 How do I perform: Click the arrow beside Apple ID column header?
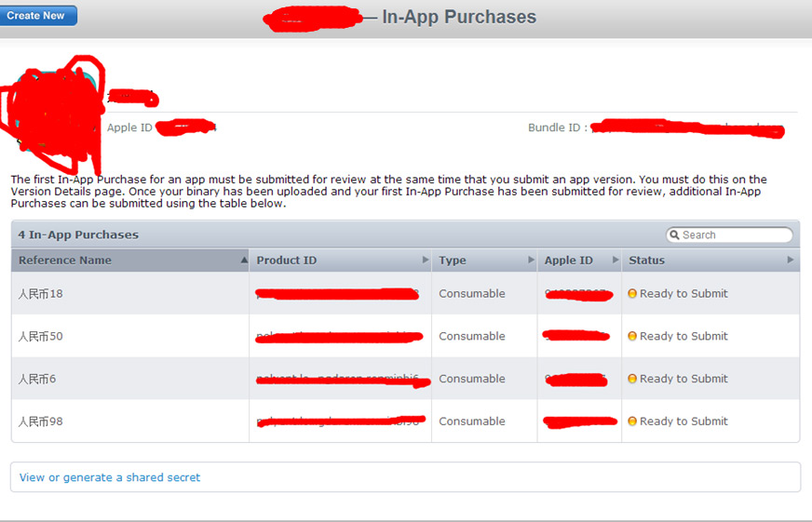pos(616,260)
